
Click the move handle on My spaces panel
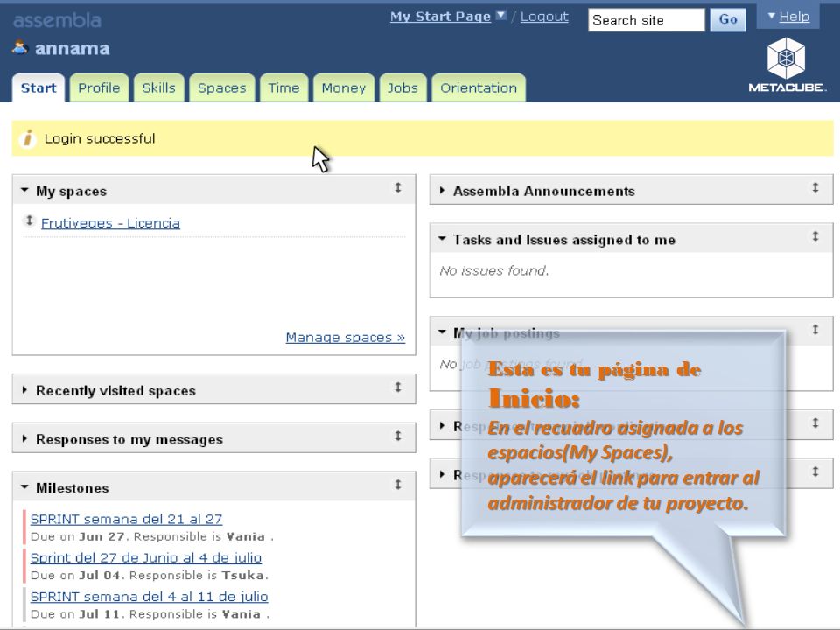[398, 187]
